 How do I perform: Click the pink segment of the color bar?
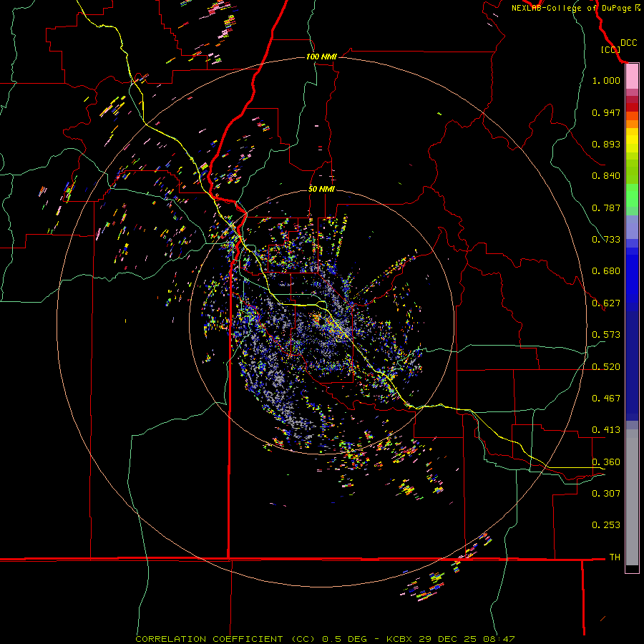pyautogui.click(x=632, y=77)
